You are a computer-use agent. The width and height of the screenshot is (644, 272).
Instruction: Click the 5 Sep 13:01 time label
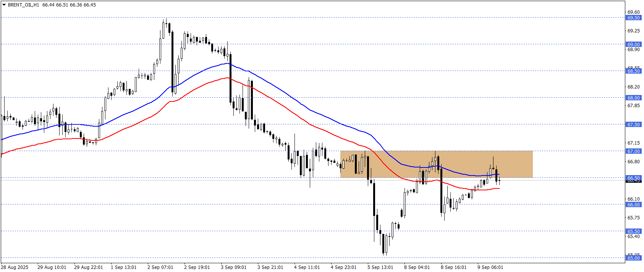[x=380, y=267]
